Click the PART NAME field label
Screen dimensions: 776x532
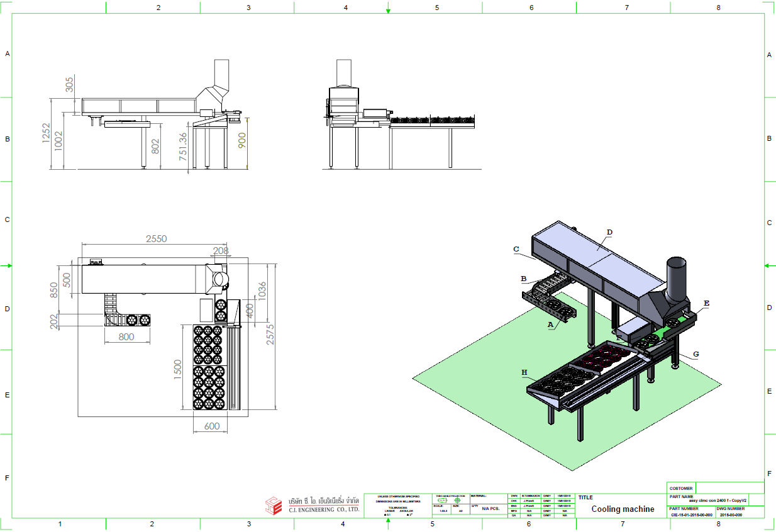(682, 496)
